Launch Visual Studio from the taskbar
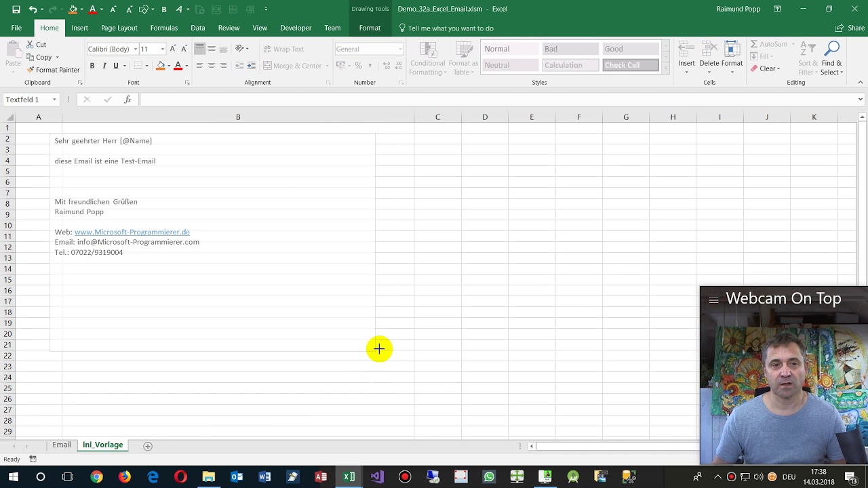 (x=377, y=477)
